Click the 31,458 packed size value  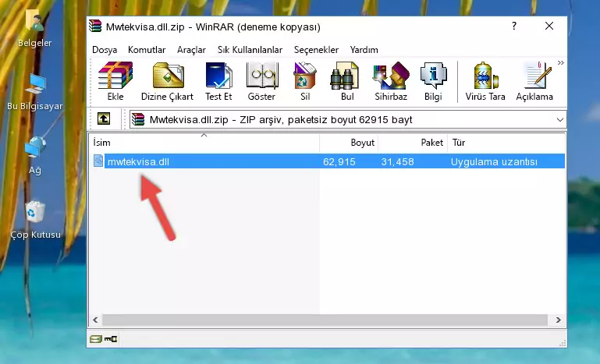click(x=398, y=162)
